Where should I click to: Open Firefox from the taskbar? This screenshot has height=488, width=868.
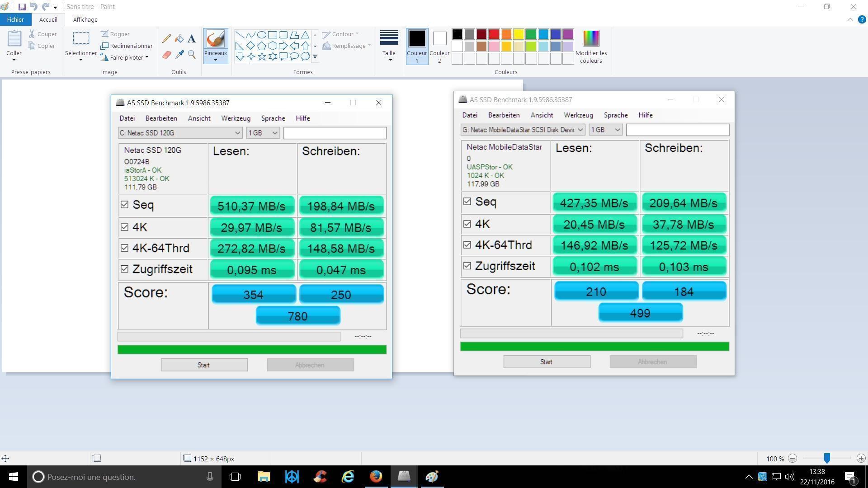point(376,477)
